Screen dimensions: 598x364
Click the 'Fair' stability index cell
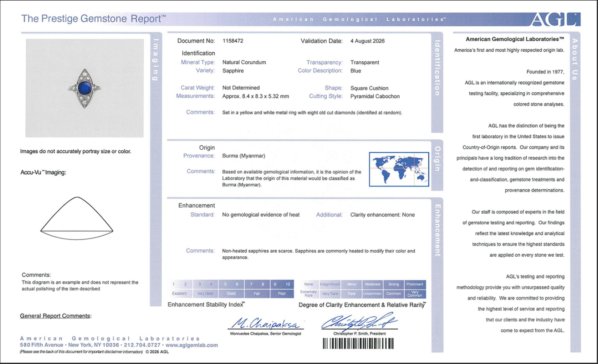point(257,293)
